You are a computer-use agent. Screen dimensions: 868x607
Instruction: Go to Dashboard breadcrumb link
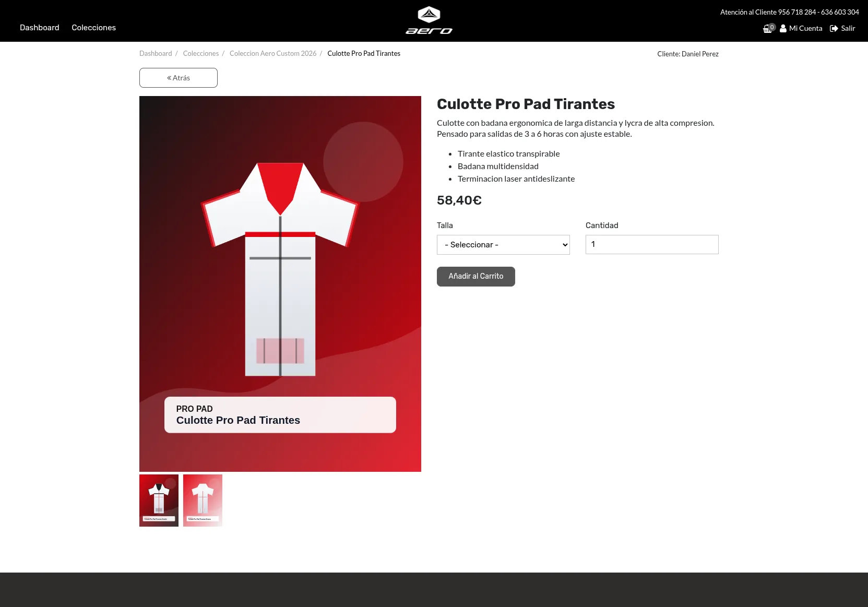156,53
